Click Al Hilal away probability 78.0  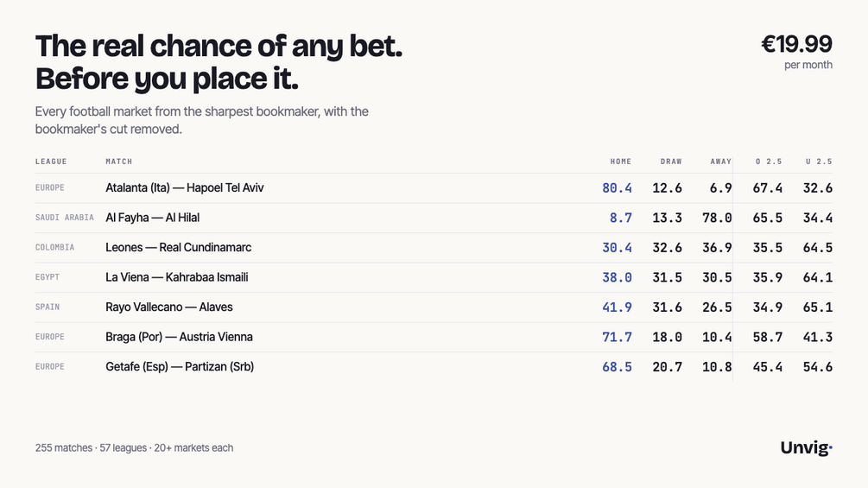pos(717,218)
